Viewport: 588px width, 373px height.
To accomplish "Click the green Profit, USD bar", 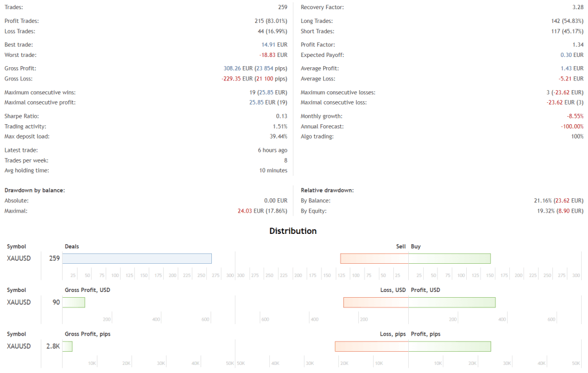I will point(452,302).
